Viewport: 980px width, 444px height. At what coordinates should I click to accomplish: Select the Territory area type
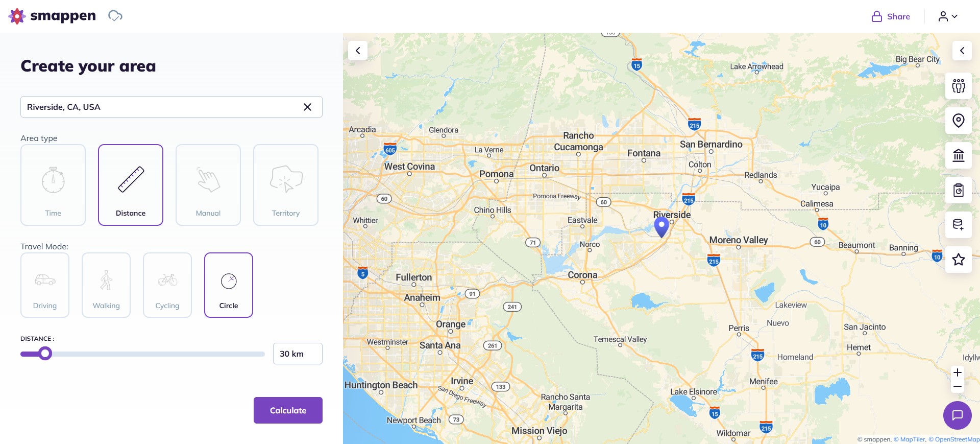286,185
